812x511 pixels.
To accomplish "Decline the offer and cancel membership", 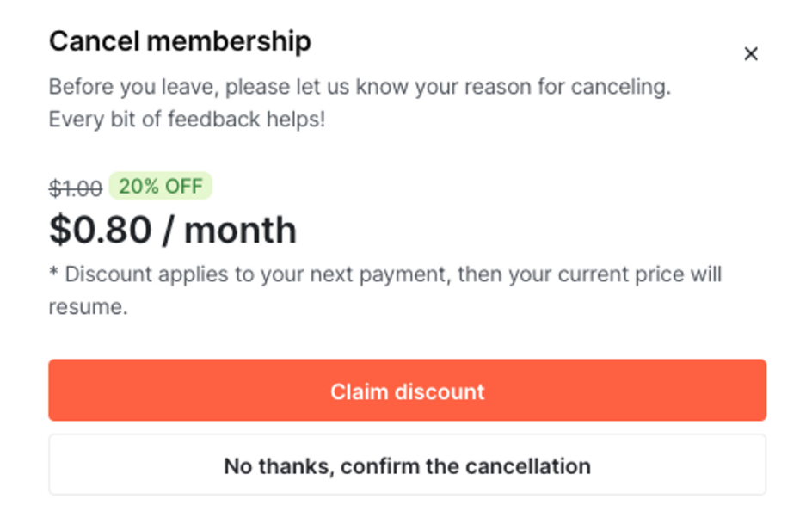I will tap(407, 465).
